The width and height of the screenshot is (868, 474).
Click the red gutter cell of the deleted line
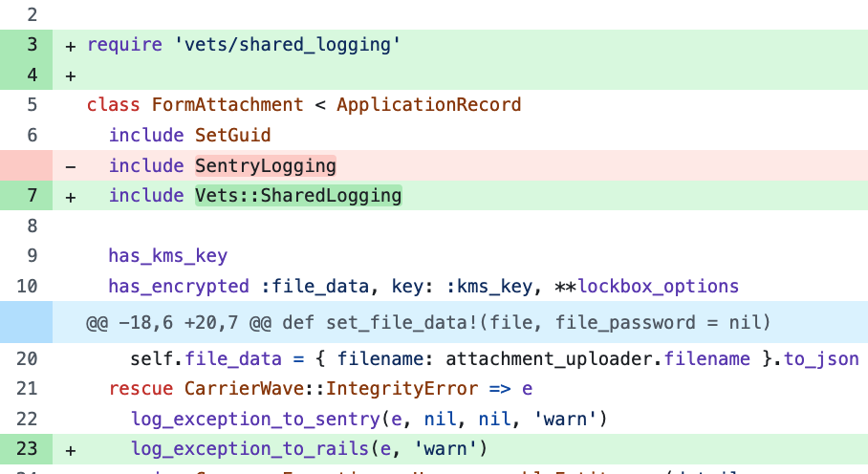(x=27, y=165)
